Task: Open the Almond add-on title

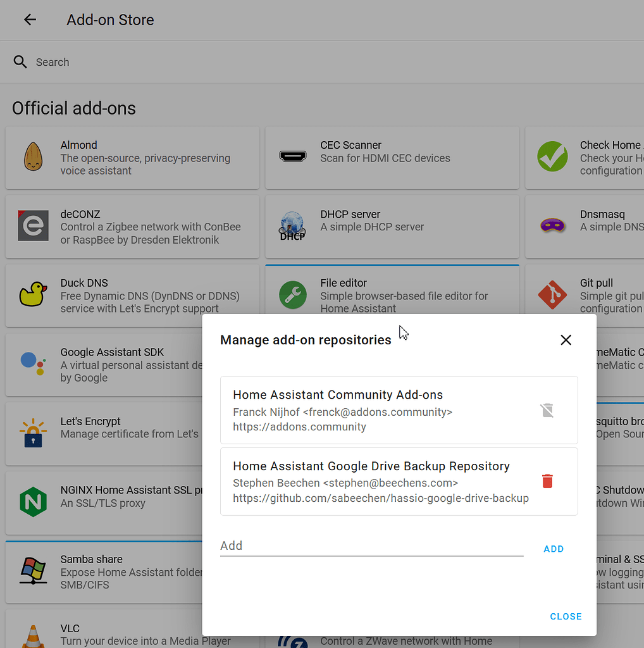Action: tap(79, 145)
